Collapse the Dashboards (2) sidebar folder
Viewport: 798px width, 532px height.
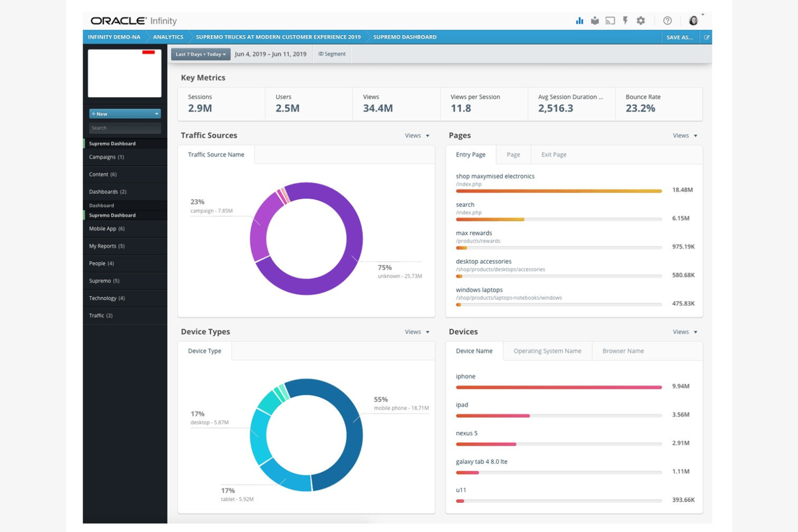pos(125,192)
